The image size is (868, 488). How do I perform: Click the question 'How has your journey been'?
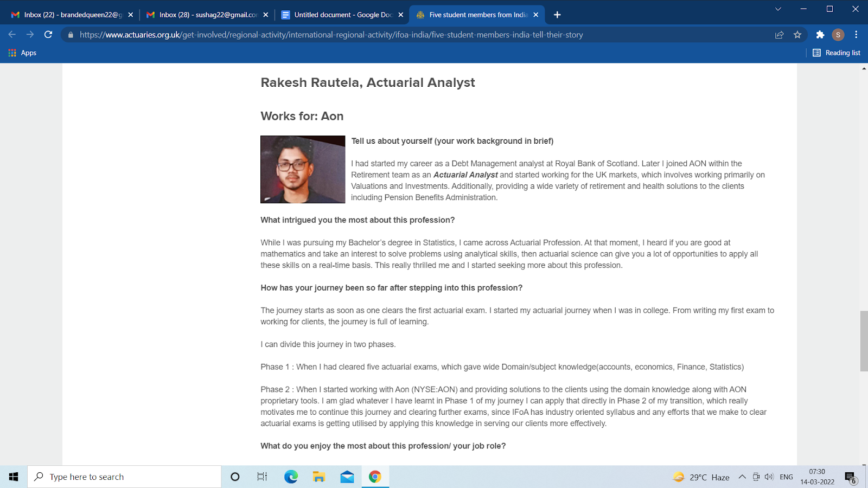click(391, 288)
